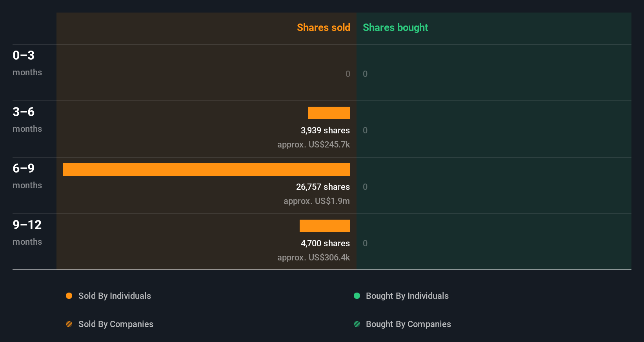Select the Bought By Companies legend label
The width and height of the screenshot is (644, 342).
[408, 324]
